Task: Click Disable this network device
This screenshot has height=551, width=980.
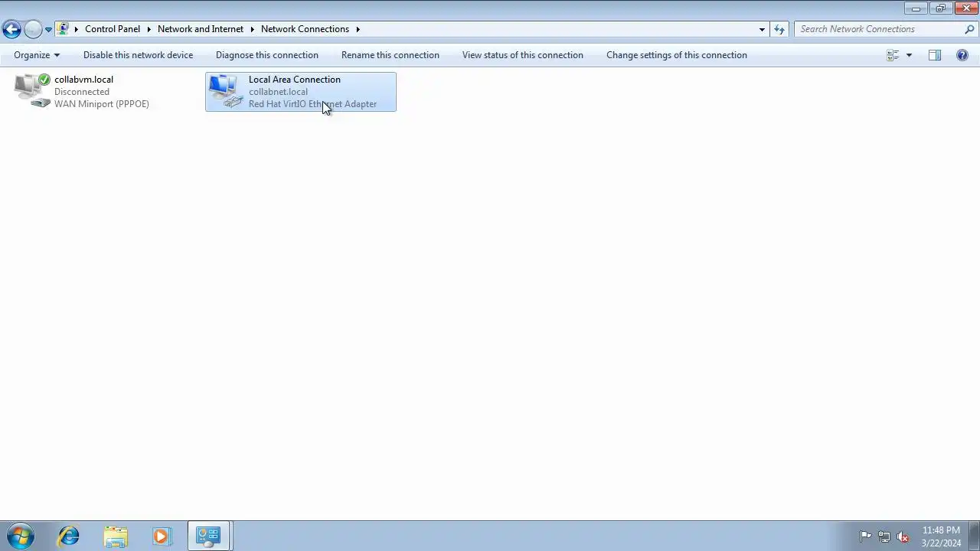Action: point(138,55)
